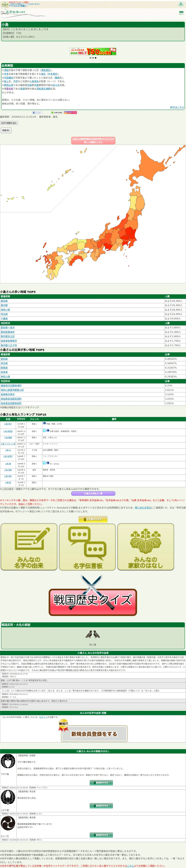Open the 小島 幸子 celebrity link
The height and width of the screenshot is (868, 186).
[x=8, y=424]
